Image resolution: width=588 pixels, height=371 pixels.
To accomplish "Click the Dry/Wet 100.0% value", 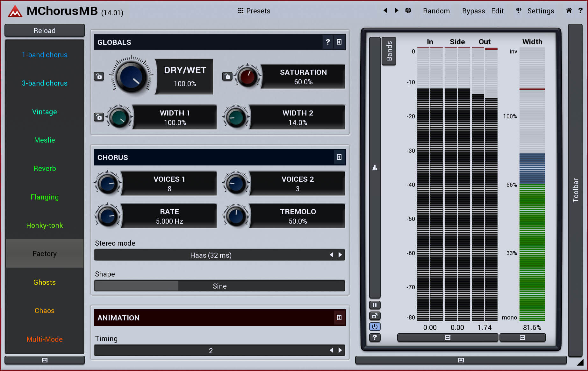I will coord(185,84).
